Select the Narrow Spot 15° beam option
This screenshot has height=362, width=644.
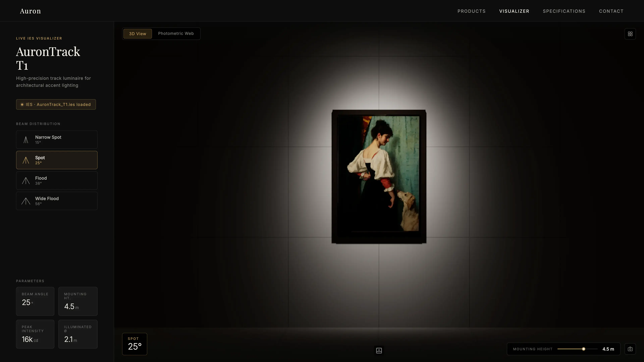pyautogui.click(x=57, y=140)
